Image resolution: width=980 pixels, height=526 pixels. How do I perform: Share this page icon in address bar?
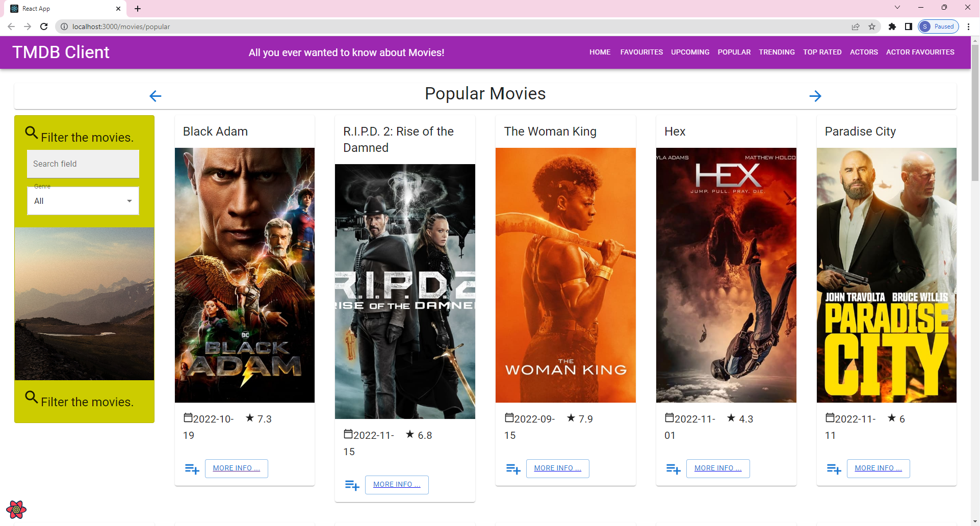tap(856, 27)
